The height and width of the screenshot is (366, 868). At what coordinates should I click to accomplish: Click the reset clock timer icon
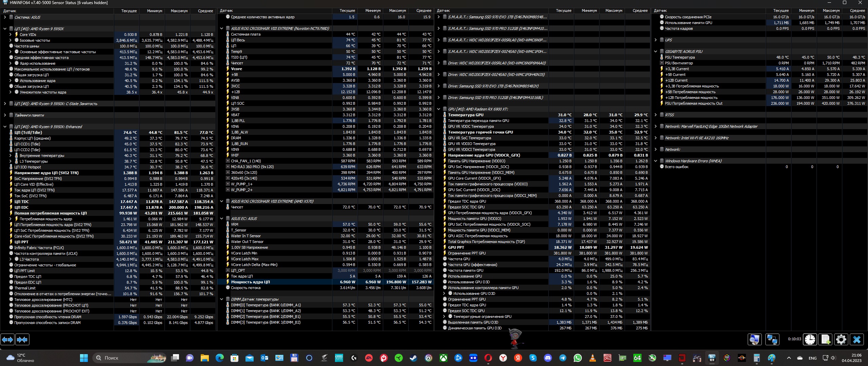810,339
